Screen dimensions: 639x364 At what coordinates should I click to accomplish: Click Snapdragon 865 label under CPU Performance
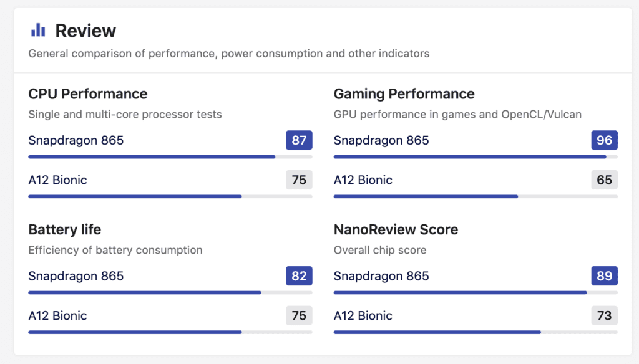(76, 140)
